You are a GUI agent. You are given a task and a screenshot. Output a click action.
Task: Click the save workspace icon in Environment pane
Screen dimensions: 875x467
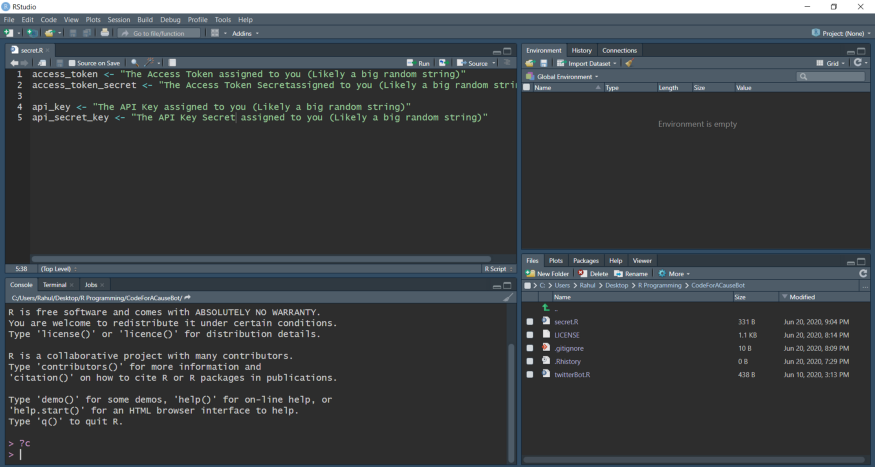[x=543, y=63]
